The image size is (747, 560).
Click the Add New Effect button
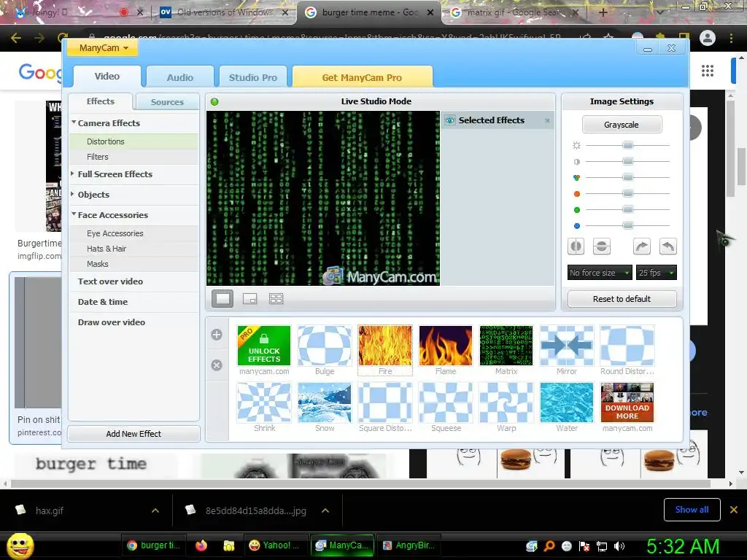(x=134, y=434)
